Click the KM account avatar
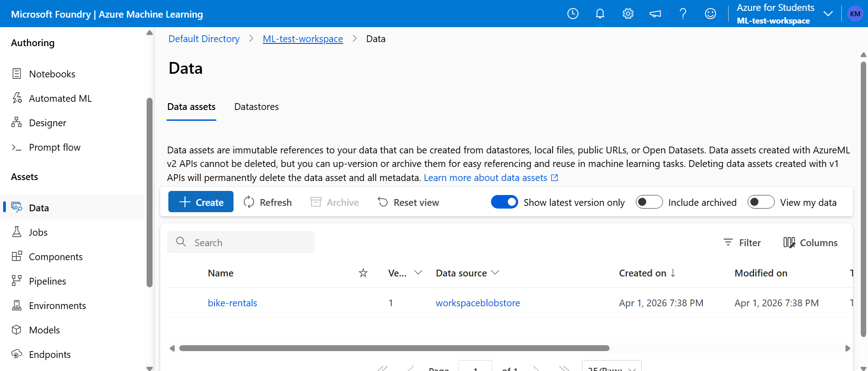Image resolution: width=868 pixels, height=371 pixels. (855, 14)
